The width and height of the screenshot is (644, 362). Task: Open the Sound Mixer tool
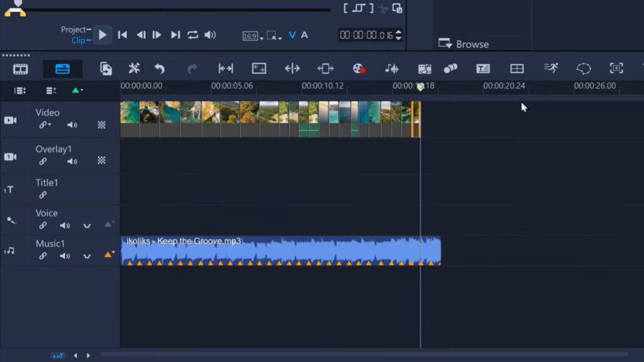click(392, 69)
